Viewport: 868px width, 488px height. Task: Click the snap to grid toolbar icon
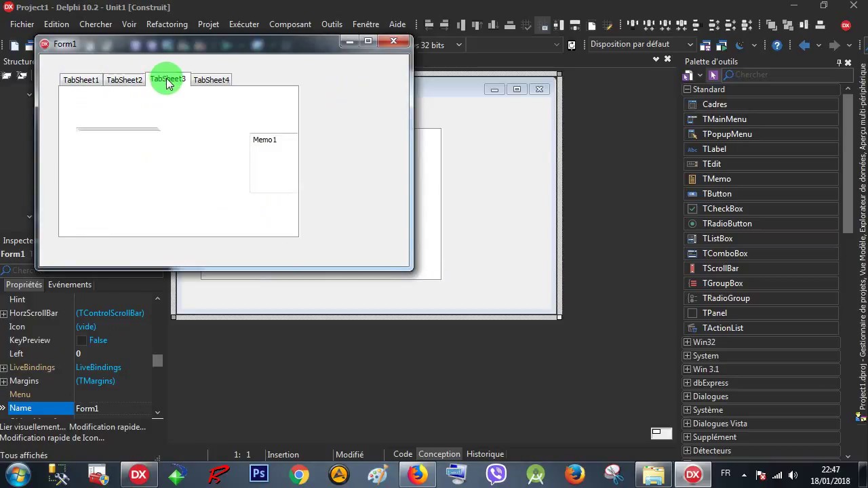point(545,25)
